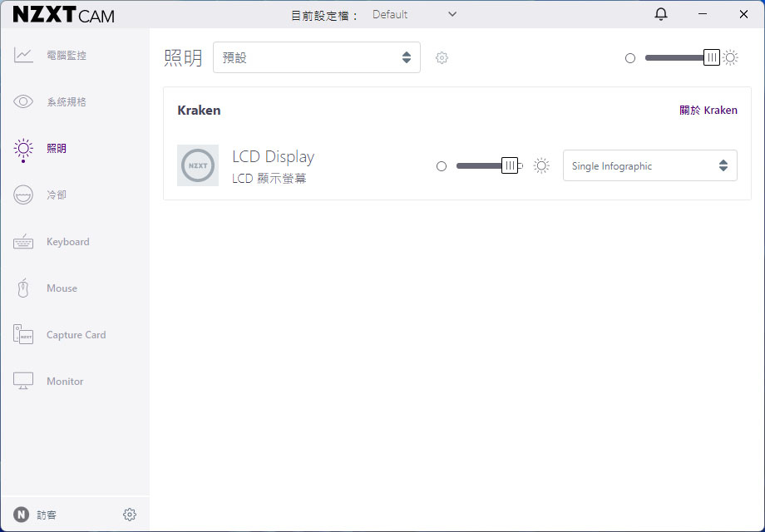Click the keyboard icon in sidebar
This screenshot has height=532, width=765.
(x=23, y=241)
